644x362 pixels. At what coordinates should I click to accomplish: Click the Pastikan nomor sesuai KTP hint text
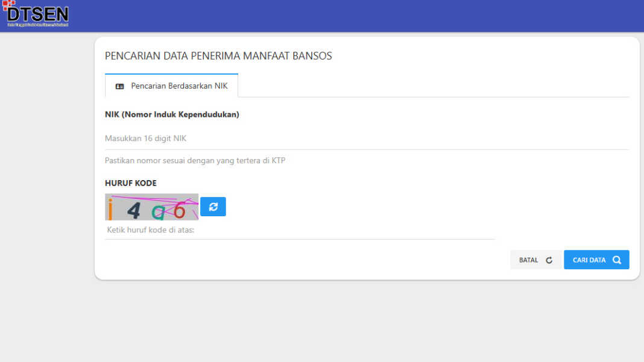(195, 160)
